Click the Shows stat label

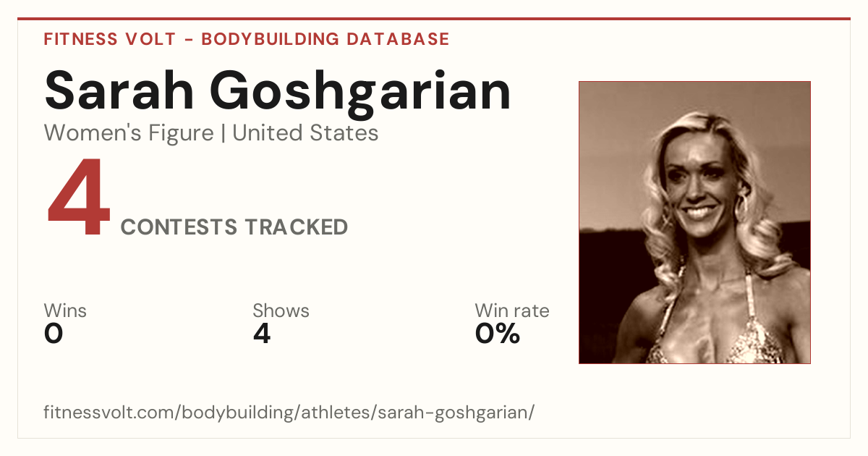[x=281, y=311]
